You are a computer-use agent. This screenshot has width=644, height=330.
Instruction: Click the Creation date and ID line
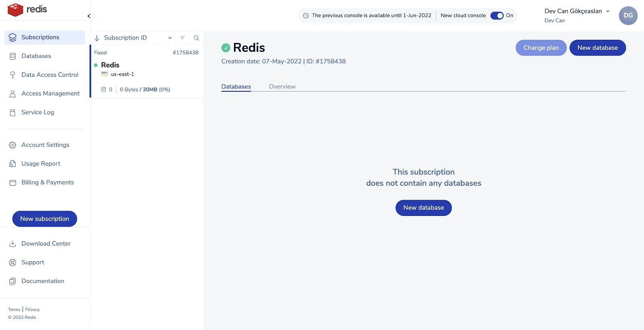(x=283, y=61)
